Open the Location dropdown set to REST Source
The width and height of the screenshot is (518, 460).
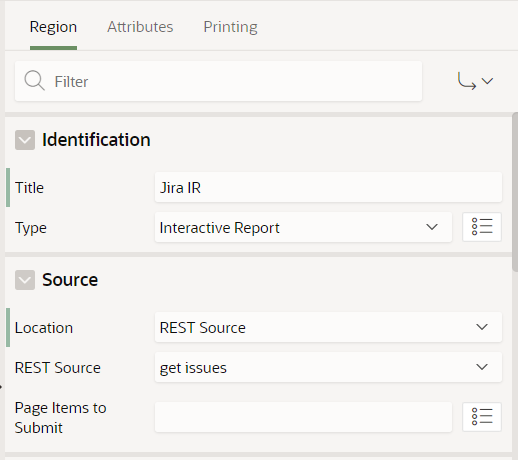[328, 327]
